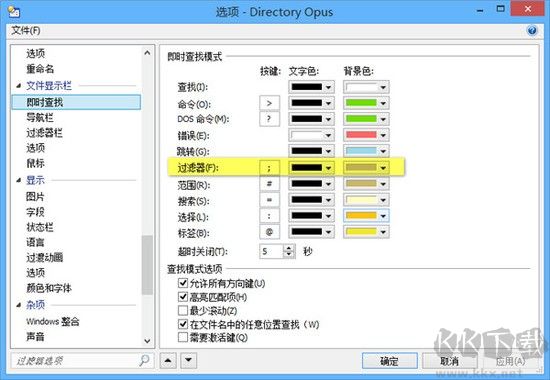
Task: Enable 需要激活键(Q) checkbox
Action: coord(183,337)
